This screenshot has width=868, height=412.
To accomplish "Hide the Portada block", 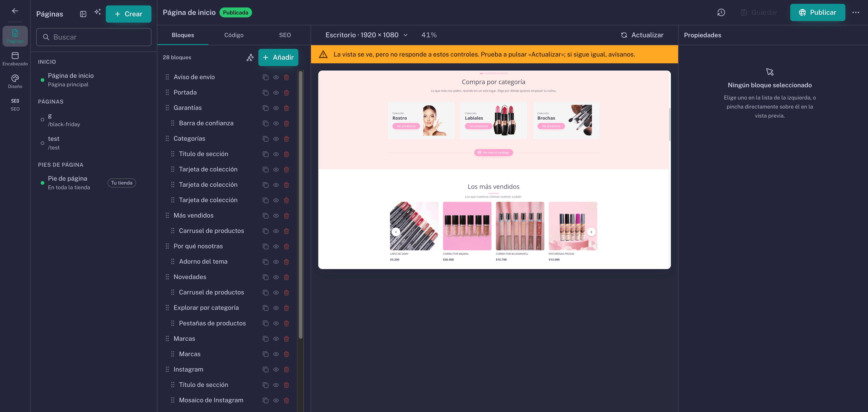I will coord(276,93).
